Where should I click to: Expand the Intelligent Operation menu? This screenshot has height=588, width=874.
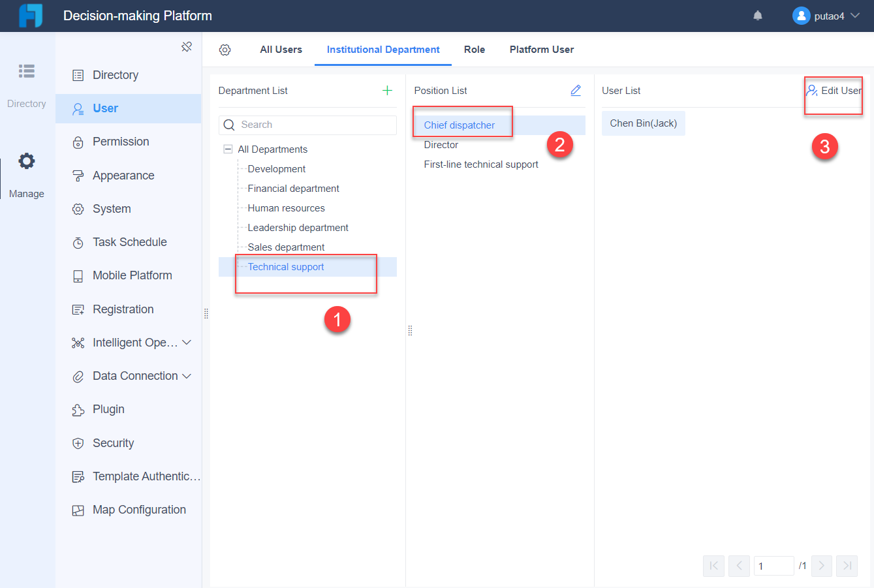click(130, 342)
